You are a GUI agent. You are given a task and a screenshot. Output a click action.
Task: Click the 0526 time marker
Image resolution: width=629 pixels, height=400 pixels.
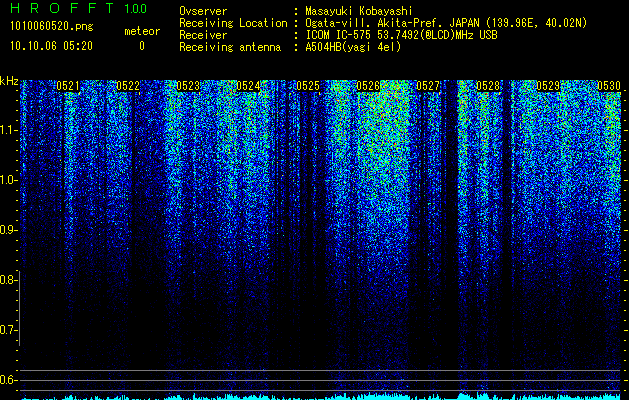coord(368,86)
